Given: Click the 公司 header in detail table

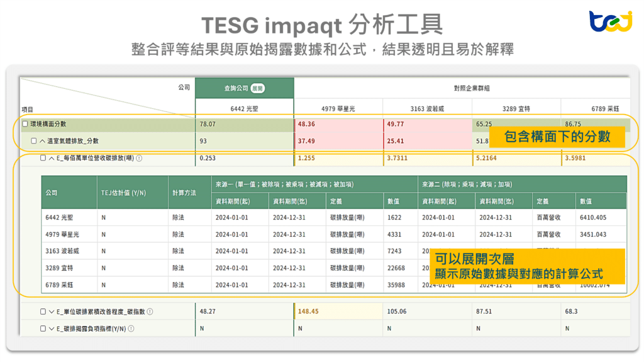Looking at the screenshot, I should pyautogui.click(x=69, y=193).
